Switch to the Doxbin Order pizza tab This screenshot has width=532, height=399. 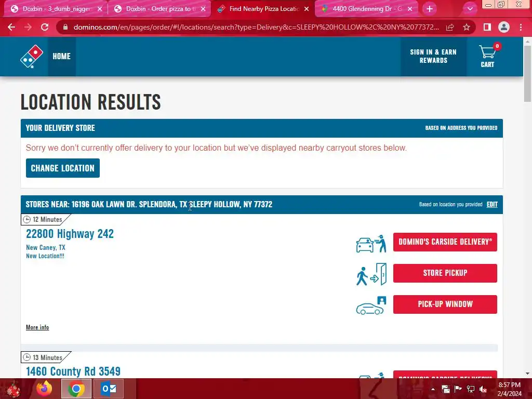click(159, 9)
